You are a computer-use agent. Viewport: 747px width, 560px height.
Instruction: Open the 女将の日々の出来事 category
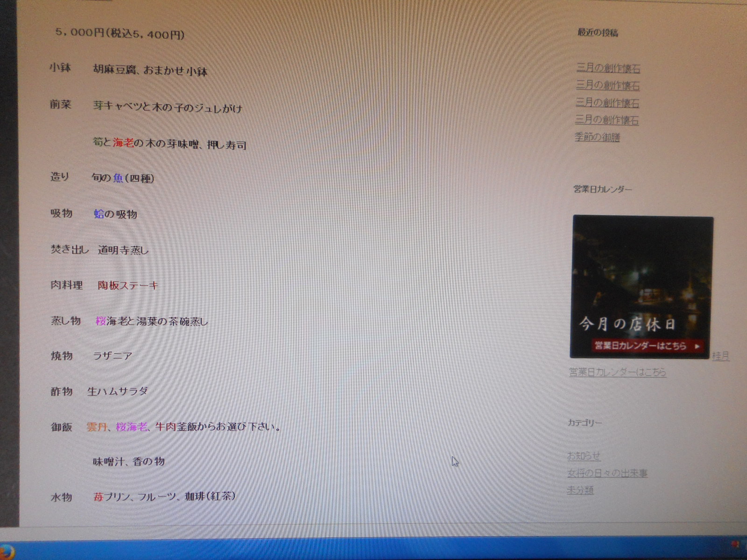(607, 473)
